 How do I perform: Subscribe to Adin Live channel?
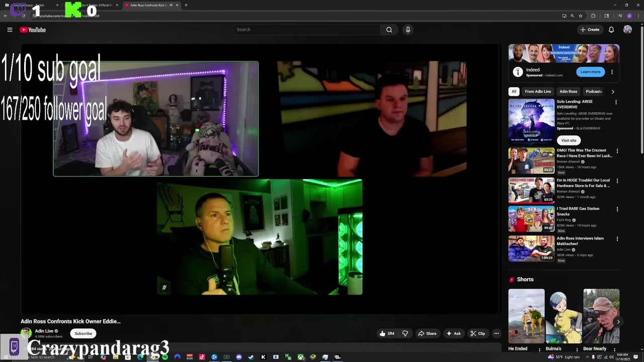point(84,333)
